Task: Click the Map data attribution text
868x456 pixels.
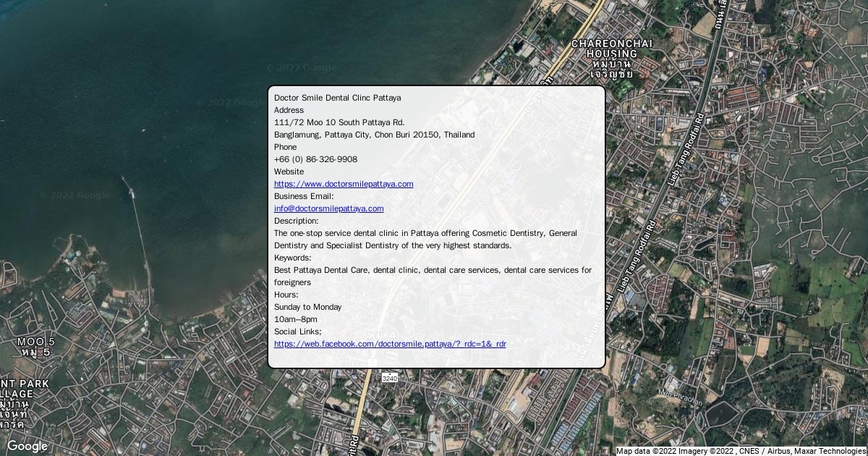Action: [x=741, y=451]
